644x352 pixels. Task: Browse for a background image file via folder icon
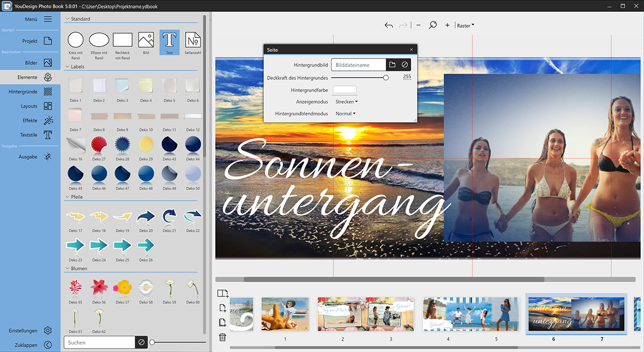(392, 65)
